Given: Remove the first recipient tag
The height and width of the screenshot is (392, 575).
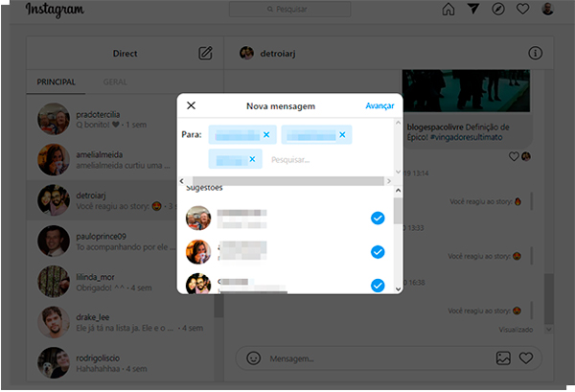Looking at the screenshot, I should point(266,134).
